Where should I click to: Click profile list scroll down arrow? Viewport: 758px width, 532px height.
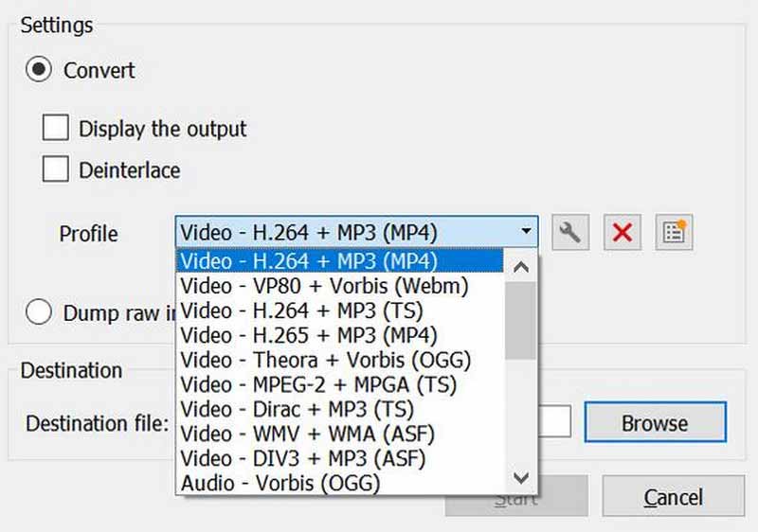[520, 478]
